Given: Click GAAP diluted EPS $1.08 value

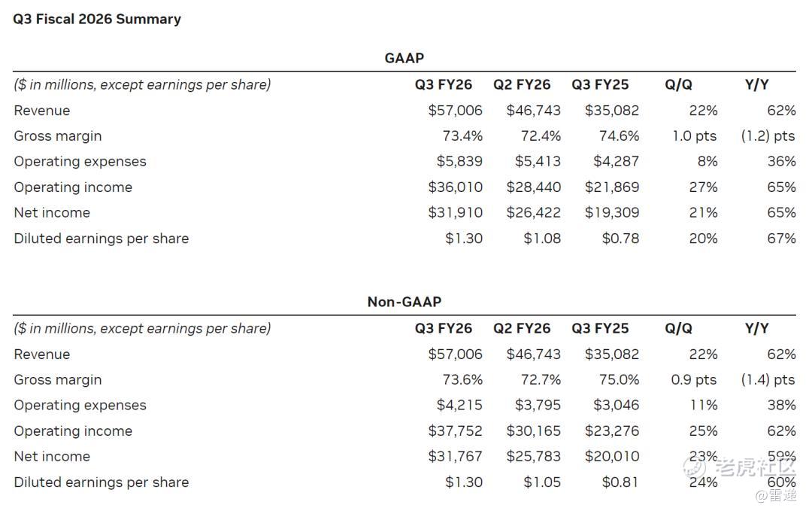Looking at the screenshot, I should coord(542,239).
